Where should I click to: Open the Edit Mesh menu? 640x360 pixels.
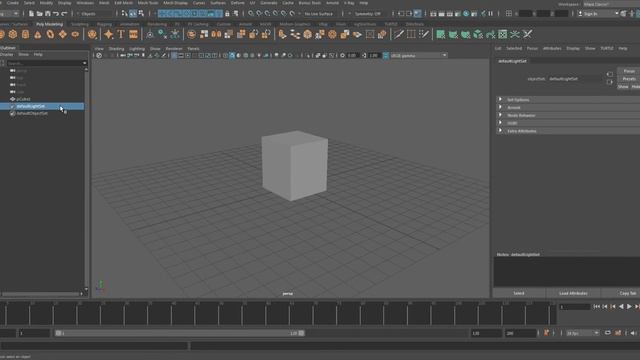[123, 3]
